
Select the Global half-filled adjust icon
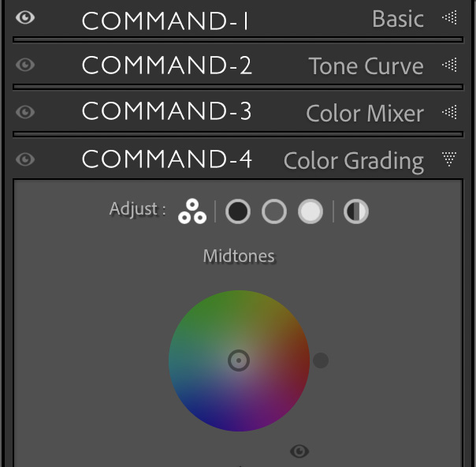tap(355, 211)
